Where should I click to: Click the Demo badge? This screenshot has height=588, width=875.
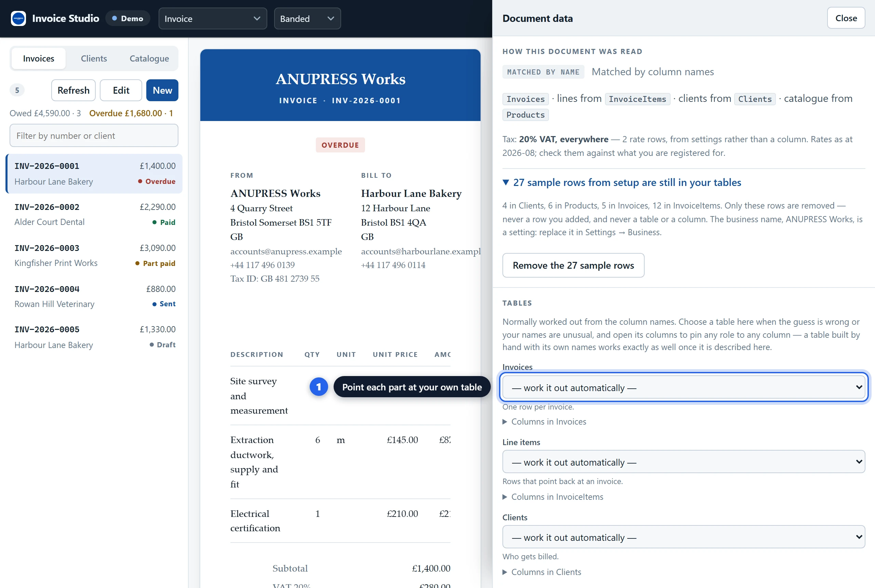pos(128,18)
